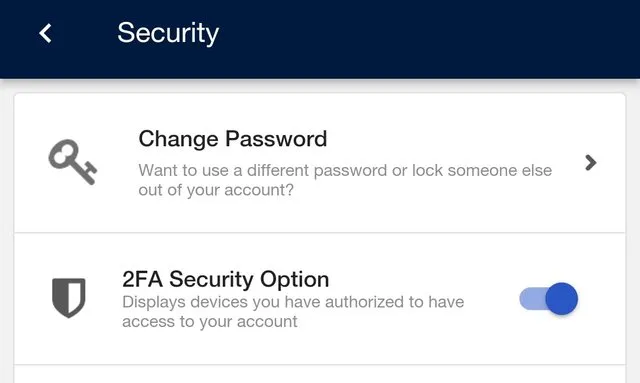
Task: Tap the partially visible row below 2FA
Action: click(320, 374)
